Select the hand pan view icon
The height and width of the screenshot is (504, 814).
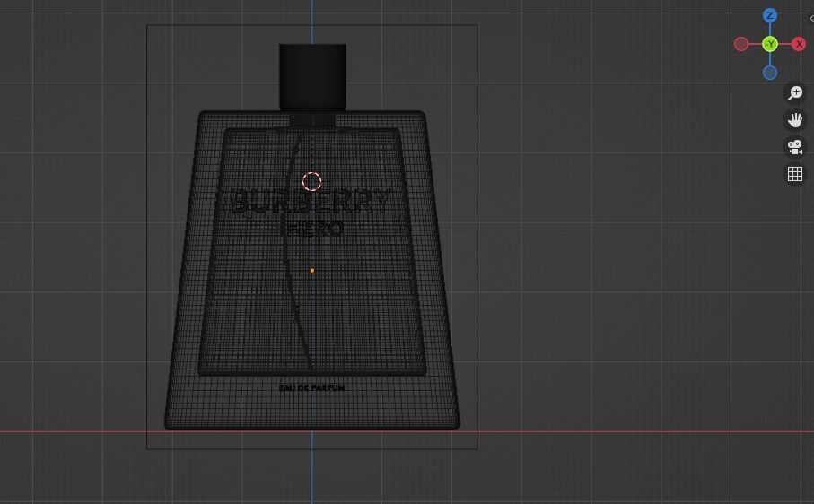coord(795,120)
